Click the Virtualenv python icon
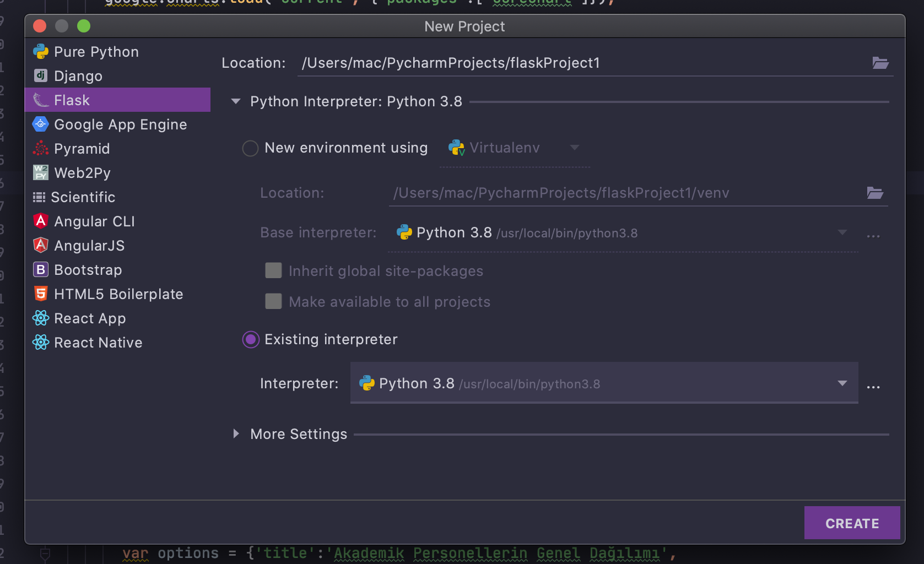 457,148
